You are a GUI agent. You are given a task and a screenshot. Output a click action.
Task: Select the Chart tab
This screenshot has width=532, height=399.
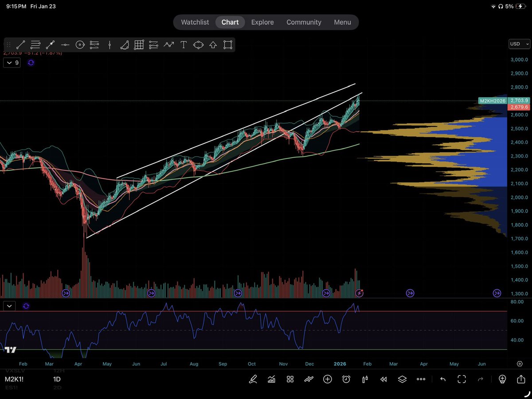[230, 22]
